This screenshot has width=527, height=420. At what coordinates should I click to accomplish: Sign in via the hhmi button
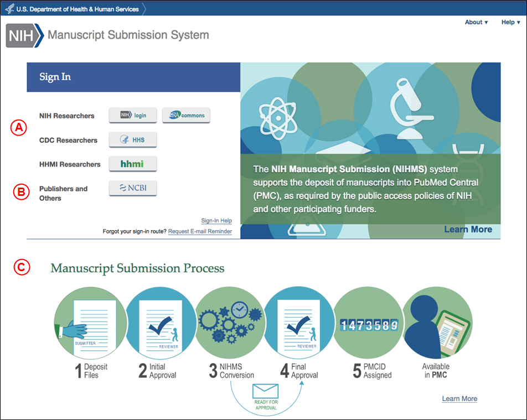tap(133, 164)
